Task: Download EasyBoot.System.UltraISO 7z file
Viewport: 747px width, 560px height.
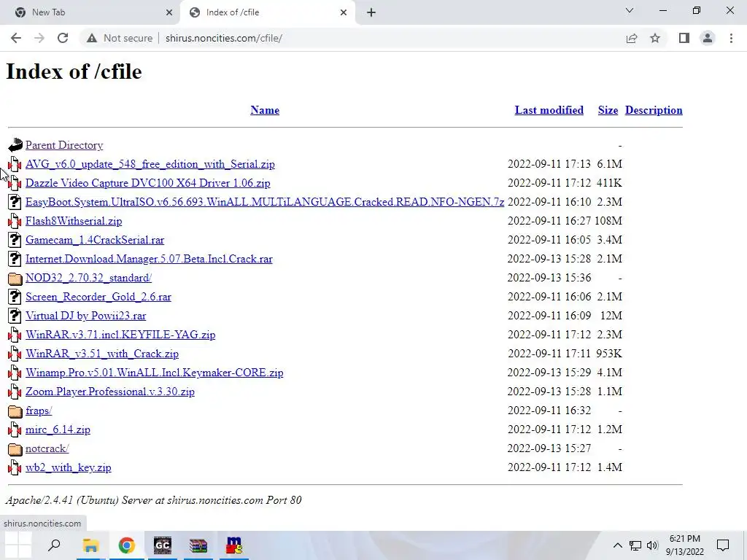Action: click(x=265, y=202)
